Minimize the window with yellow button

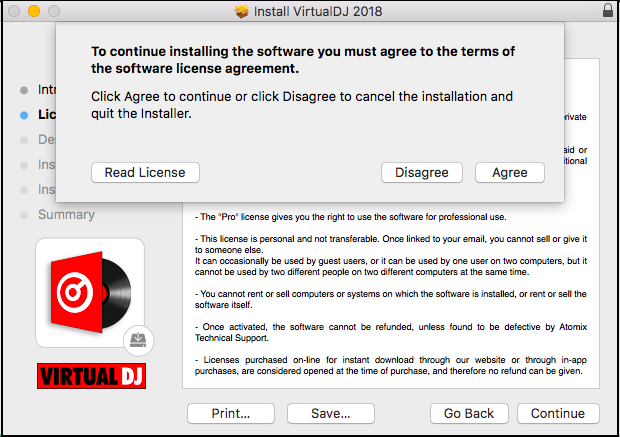34,11
